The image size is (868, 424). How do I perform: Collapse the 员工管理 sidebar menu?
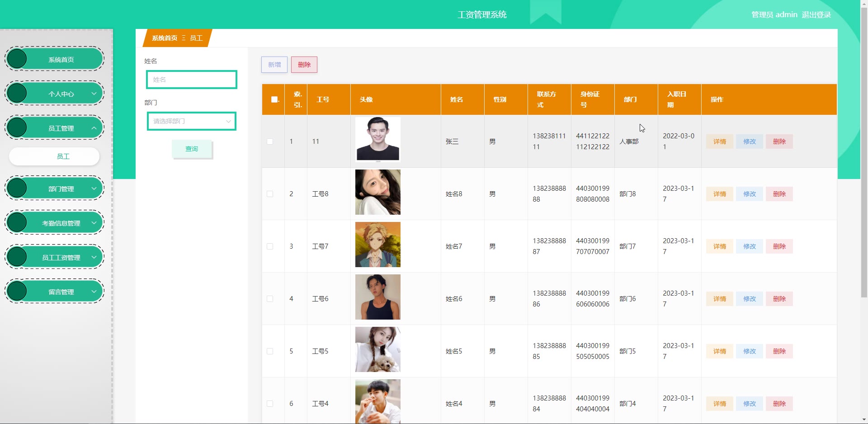point(54,128)
